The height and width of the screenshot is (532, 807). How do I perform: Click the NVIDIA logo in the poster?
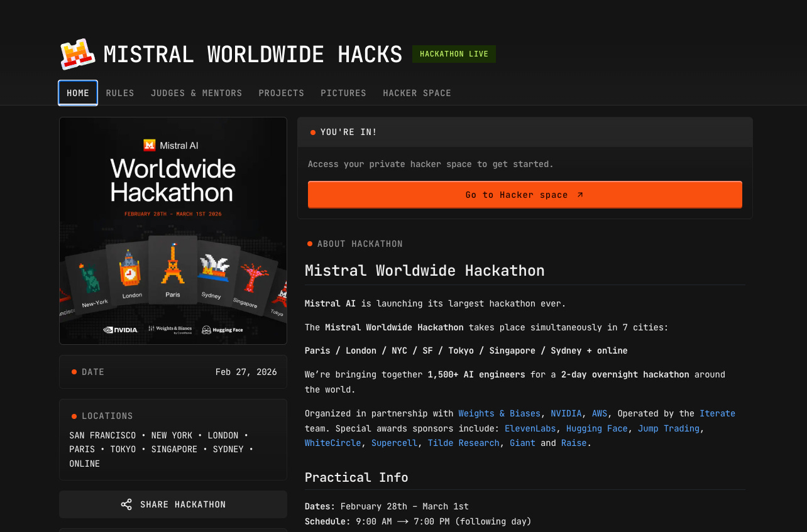point(121,330)
